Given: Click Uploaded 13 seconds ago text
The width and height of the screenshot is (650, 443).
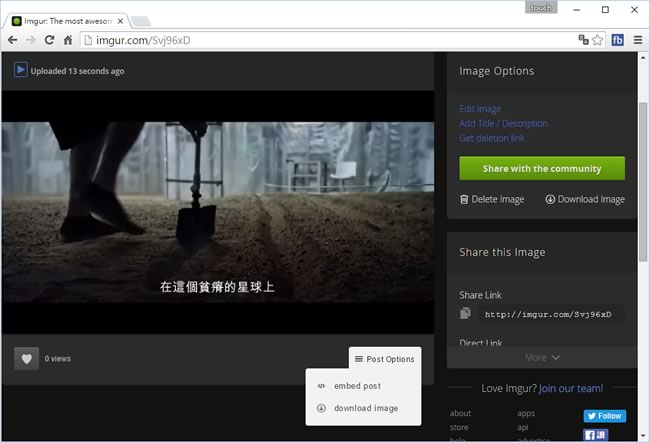Looking at the screenshot, I should (x=78, y=71).
